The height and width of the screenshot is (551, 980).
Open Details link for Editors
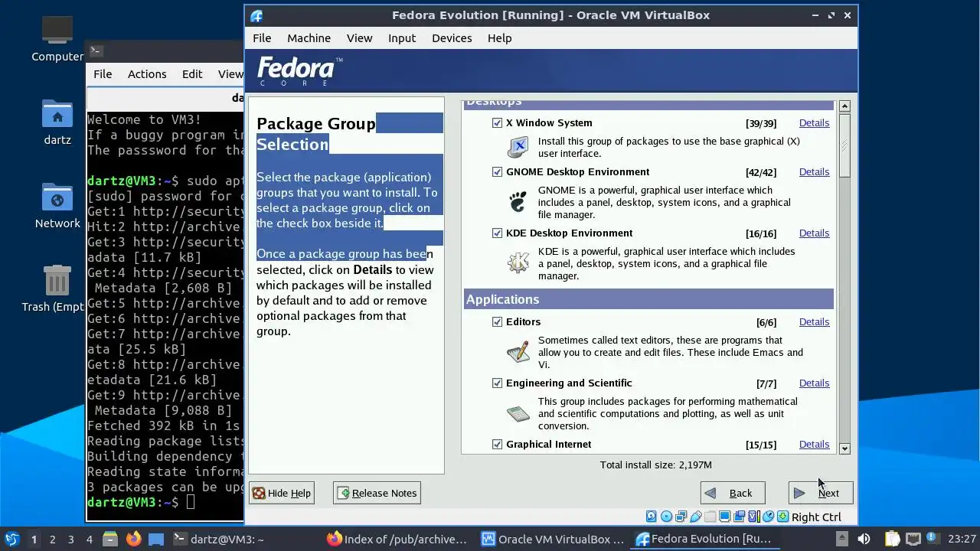[x=814, y=321]
